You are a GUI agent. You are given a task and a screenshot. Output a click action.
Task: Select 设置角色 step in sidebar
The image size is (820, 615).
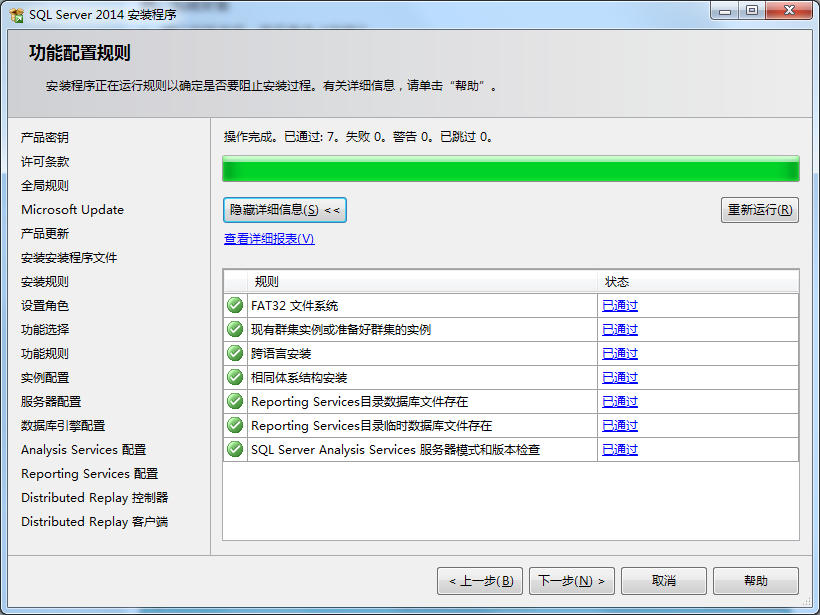[x=44, y=306]
